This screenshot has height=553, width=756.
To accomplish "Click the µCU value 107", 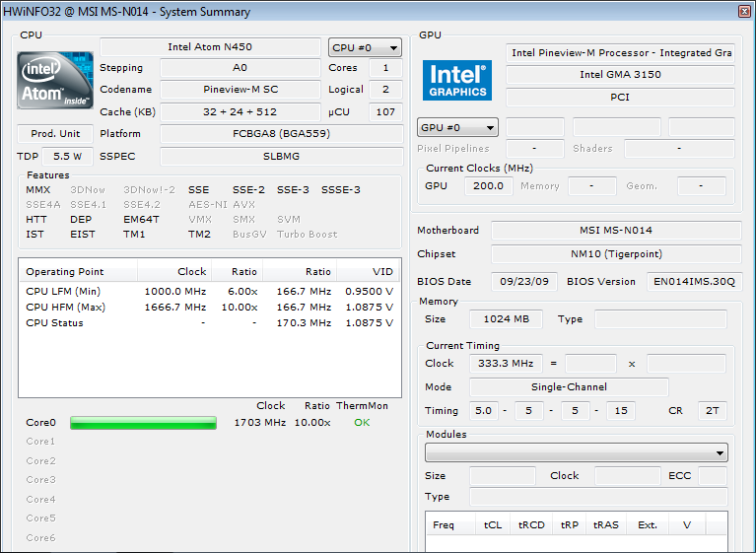I will (x=385, y=111).
